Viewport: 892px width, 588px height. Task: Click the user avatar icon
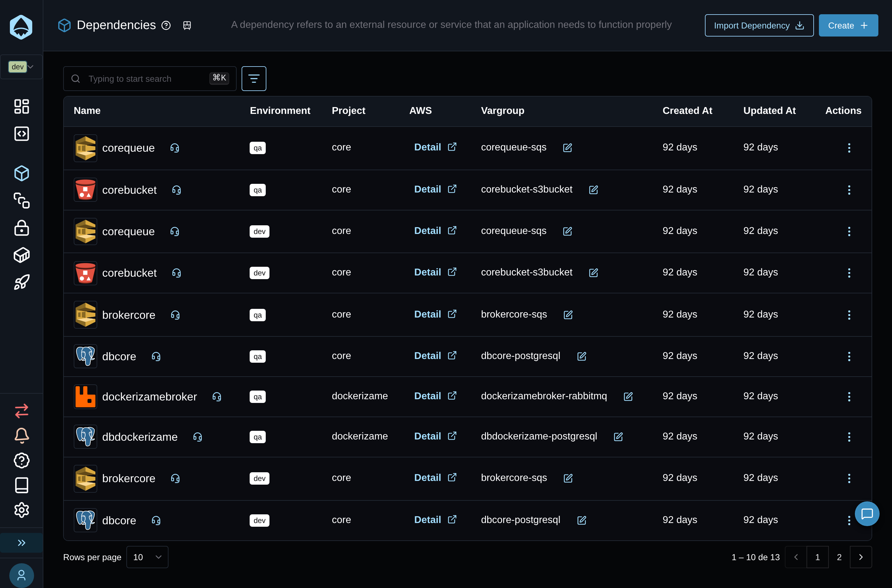click(21, 575)
